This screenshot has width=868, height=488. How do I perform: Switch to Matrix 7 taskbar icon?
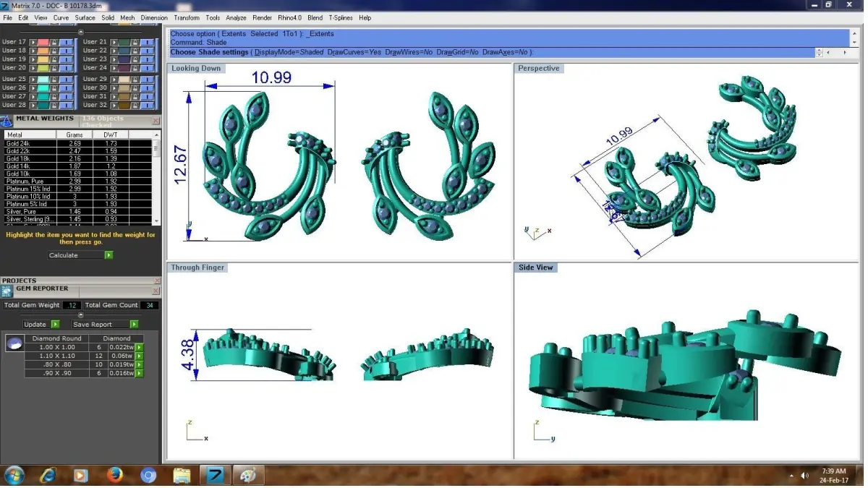(x=216, y=475)
